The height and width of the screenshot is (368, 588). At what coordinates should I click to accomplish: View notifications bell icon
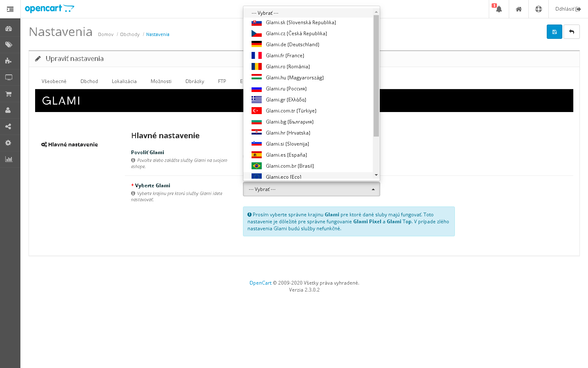point(499,9)
